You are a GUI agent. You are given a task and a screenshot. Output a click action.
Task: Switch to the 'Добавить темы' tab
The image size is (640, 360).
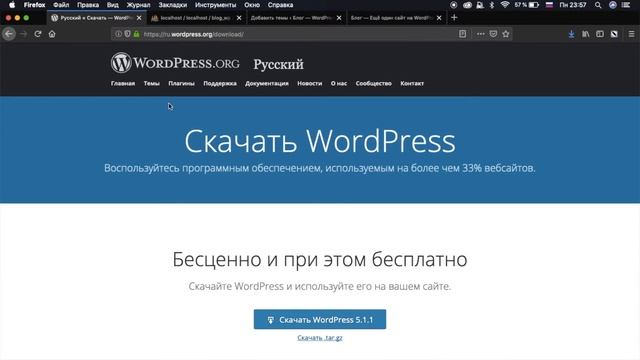click(x=296, y=18)
